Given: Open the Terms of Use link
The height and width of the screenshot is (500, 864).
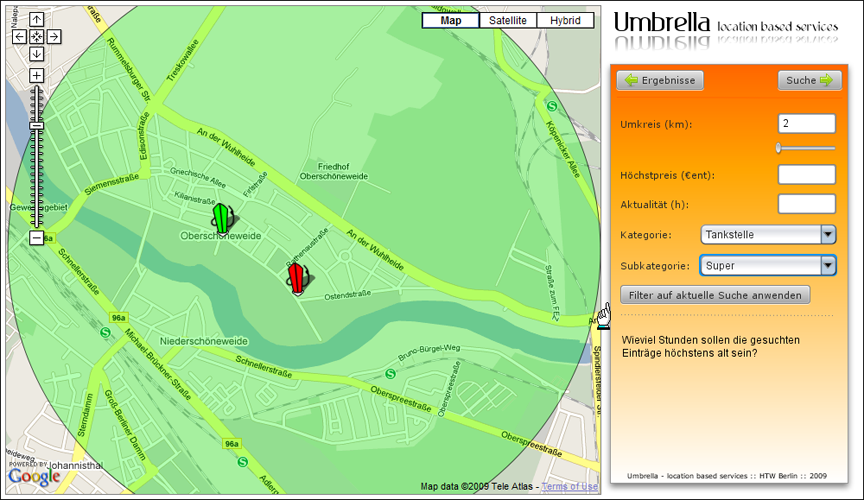Looking at the screenshot, I should coord(570,487).
